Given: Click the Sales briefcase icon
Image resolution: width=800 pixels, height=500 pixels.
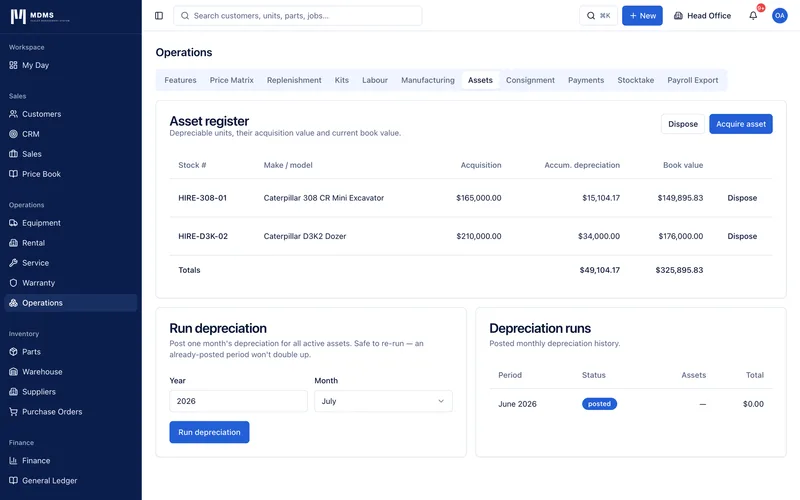Looking at the screenshot, I should [13, 154].
